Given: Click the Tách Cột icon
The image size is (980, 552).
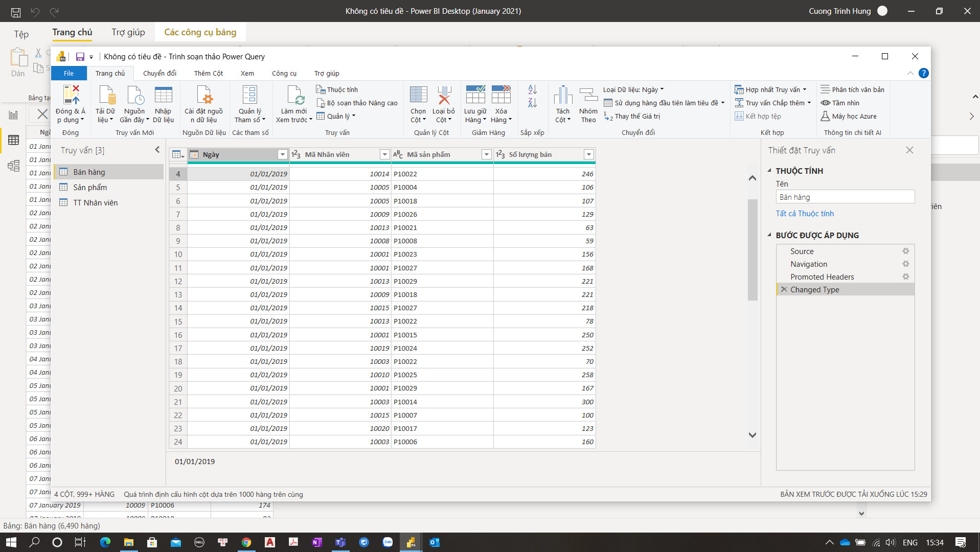Looking at the screenshot, I should (562, 96).
